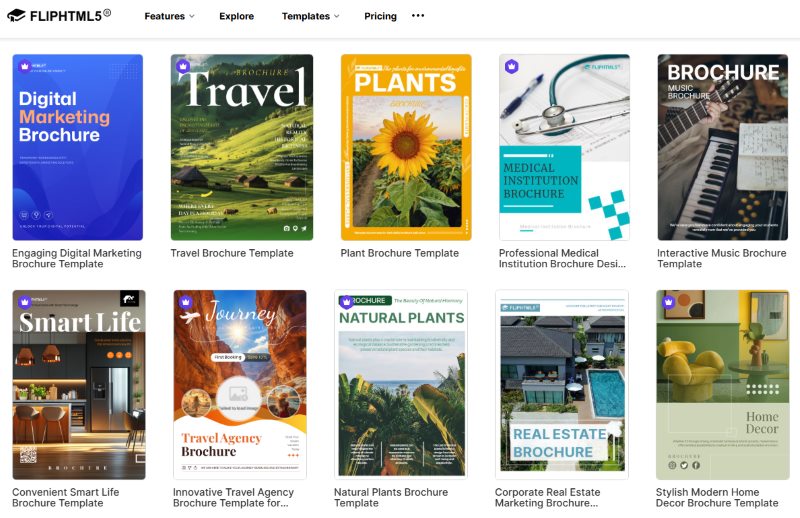This screenshot has width=800, height=518.
Task: Click premium crown on Natural Plants brochure
Action: tap(347, 302)
